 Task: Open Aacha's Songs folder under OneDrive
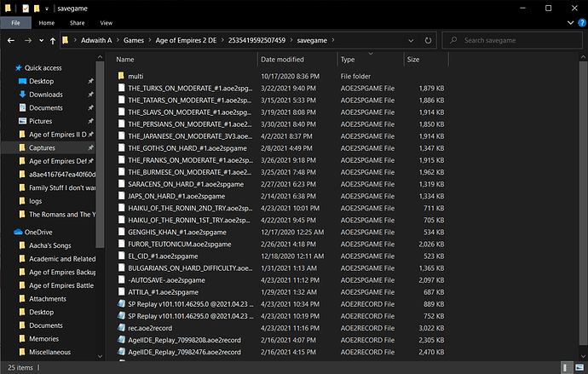click(x=50, y=245)
